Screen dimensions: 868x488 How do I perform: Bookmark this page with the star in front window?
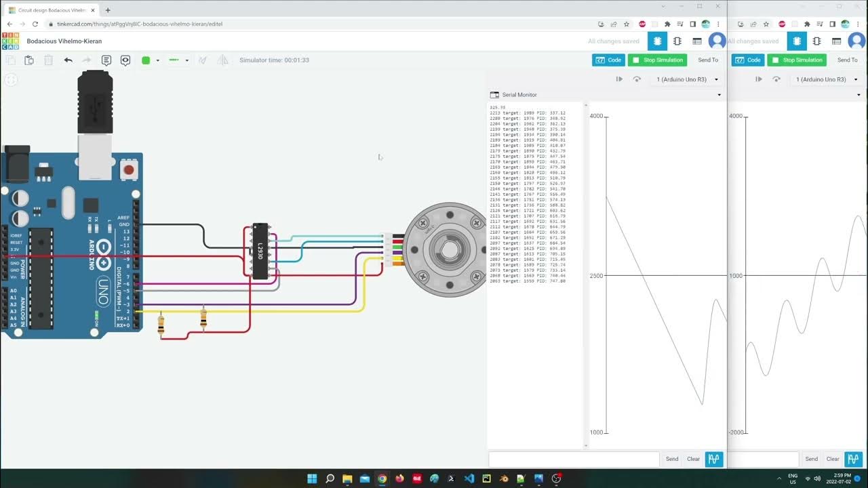(x=627, y=24)
